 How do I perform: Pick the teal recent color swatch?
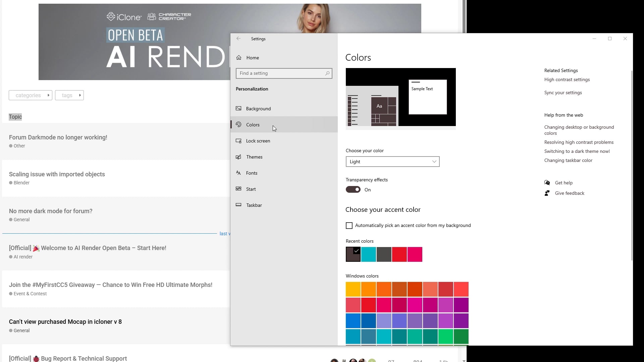[368, 254]
